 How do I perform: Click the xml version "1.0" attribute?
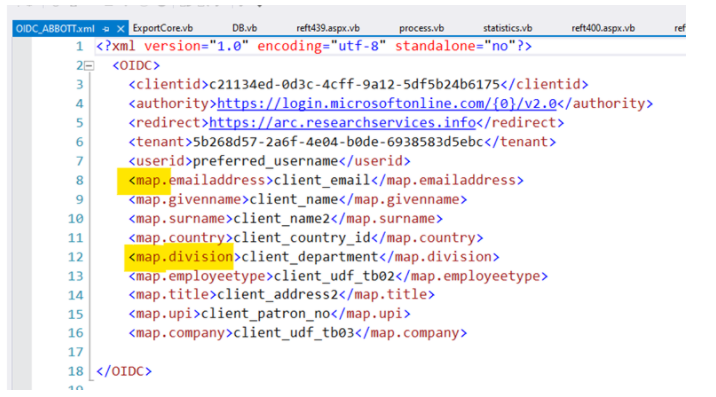tap(196, 46)
